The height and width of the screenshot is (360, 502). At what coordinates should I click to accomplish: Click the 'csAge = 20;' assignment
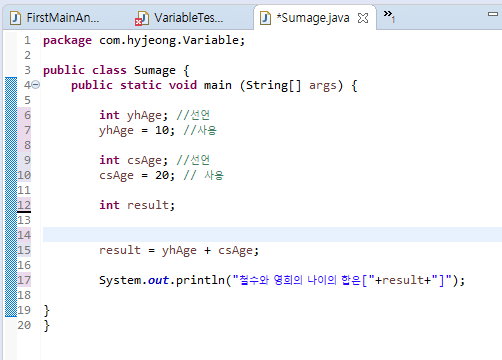pos(137,175)
